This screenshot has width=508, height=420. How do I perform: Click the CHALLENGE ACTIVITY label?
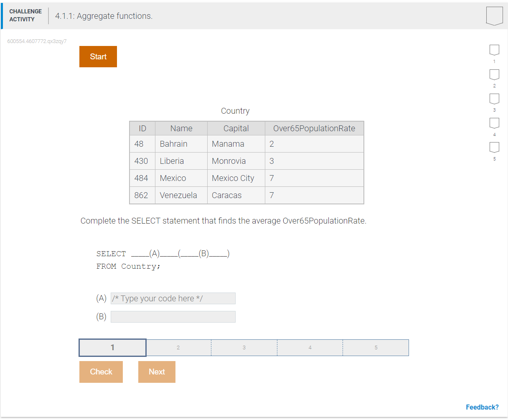pos(25,15)
